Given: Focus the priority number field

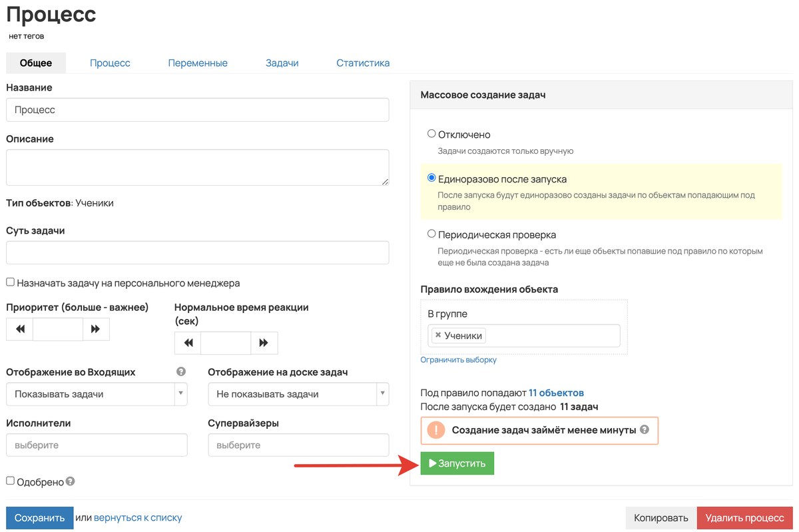Looking at the screenshot, I should coord(58,330).
